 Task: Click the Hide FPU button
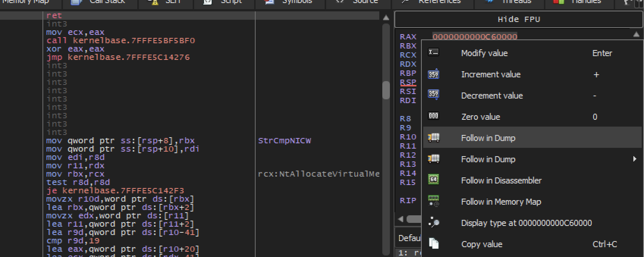coord(518,19)
